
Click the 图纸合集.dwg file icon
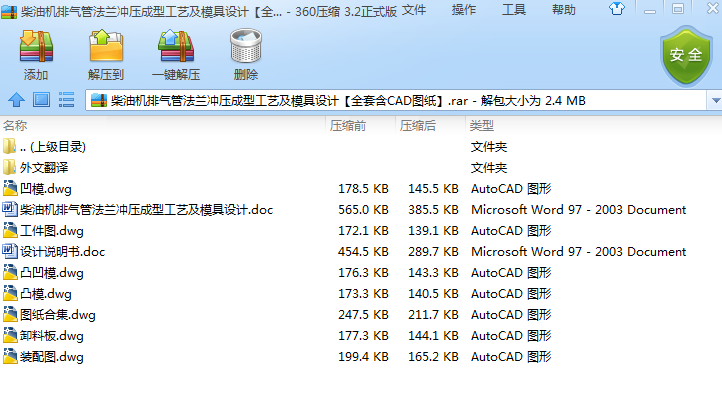[x=10, y=314]
